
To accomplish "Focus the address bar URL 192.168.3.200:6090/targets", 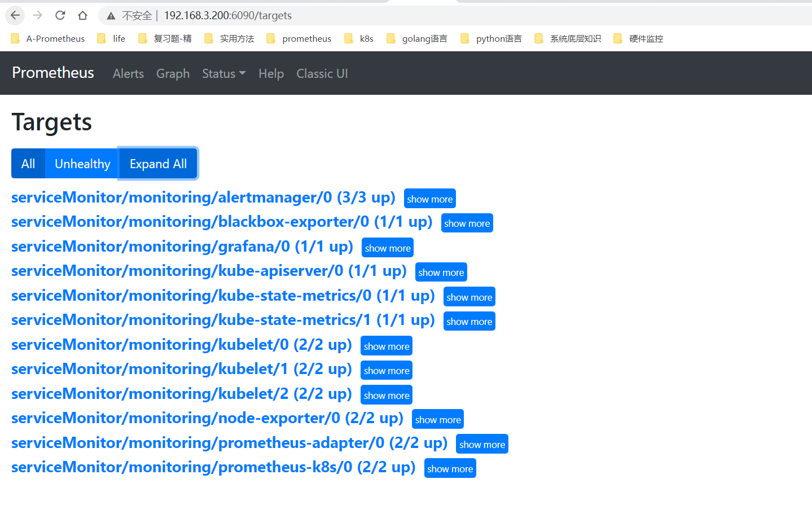I will 228,16.
